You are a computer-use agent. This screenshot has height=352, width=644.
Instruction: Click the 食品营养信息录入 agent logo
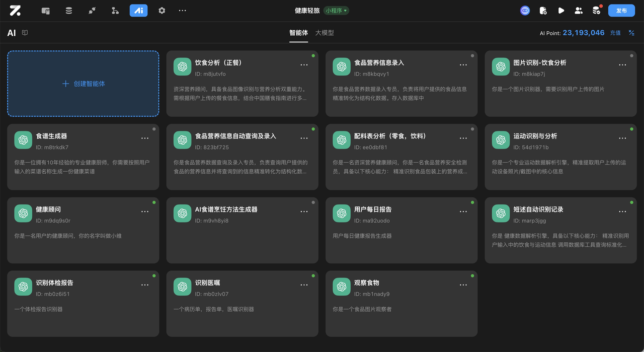tap(342, 66)
